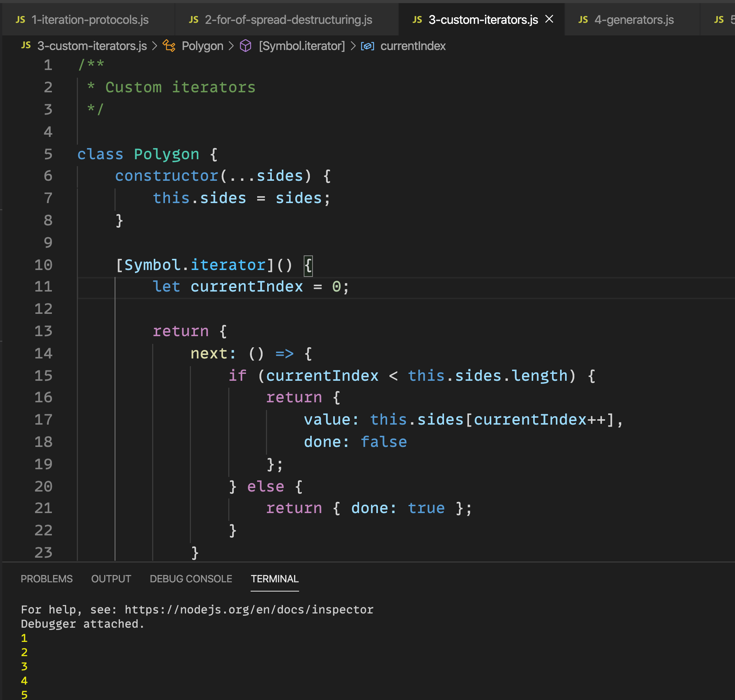This screenshot has height=700, width=735.
Task: Open the Polygon breadcrumb item
Action: [x=202, y=46]
